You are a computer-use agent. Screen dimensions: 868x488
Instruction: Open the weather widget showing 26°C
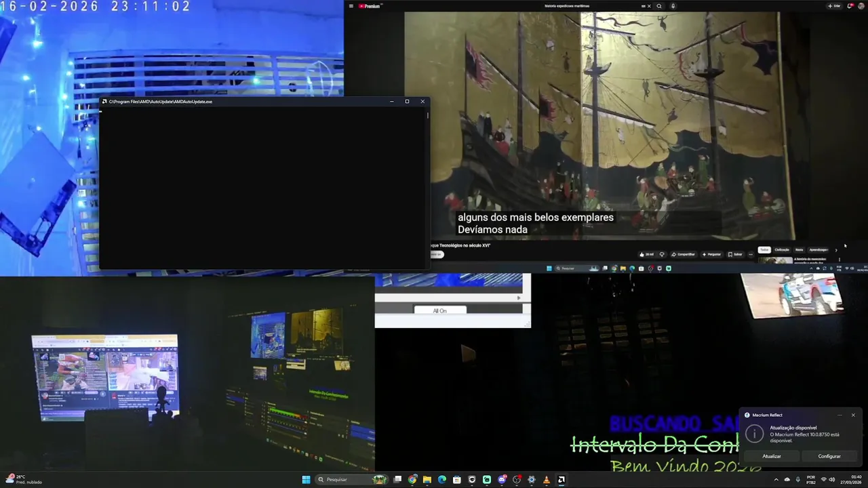[24, 480]
